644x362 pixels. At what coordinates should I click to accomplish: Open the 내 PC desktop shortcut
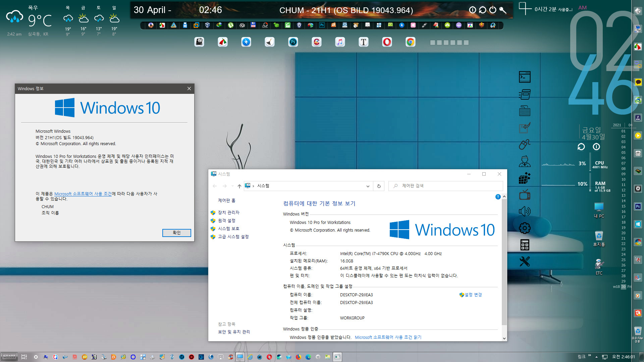(599, 210)
